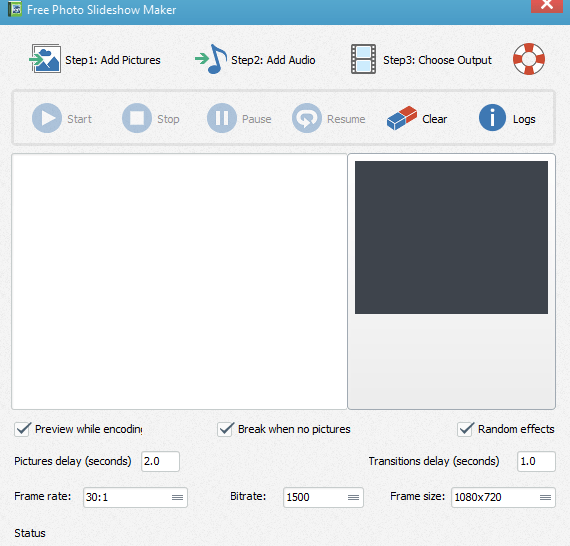
Task: Disable the Random effects checkbox
Action: [465, 429]
